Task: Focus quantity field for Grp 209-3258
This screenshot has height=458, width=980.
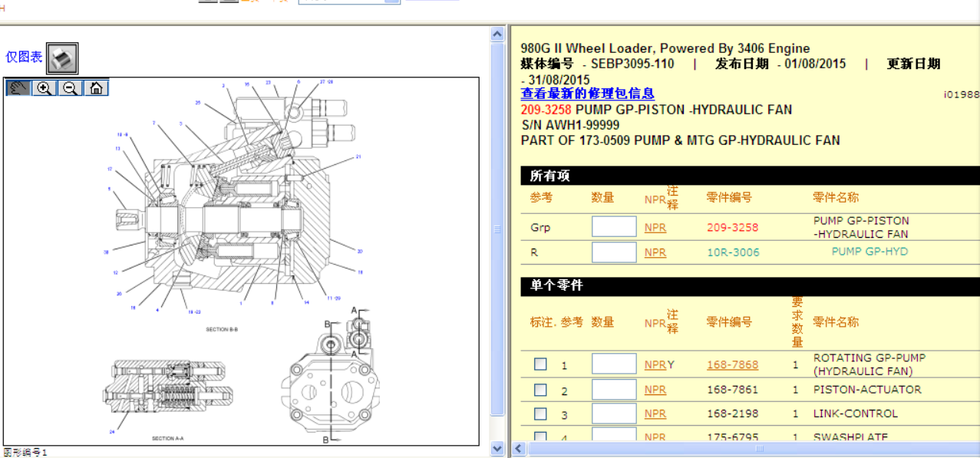Action: [614, 227]
